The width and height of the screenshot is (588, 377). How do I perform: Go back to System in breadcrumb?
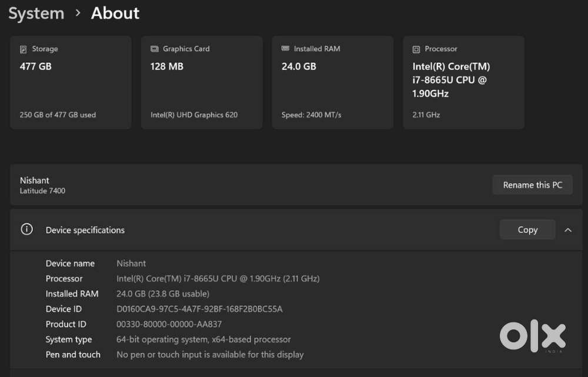click(36, 13)
